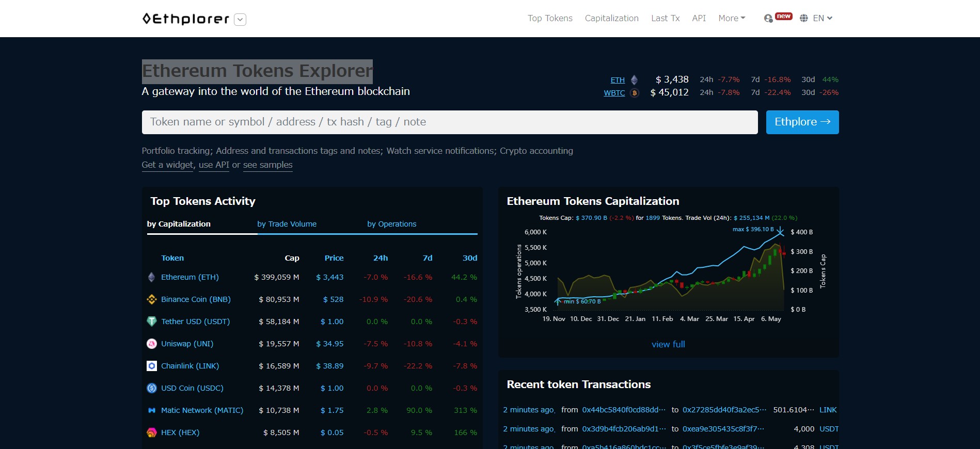980x449 pixels.
Task: Click Uniswap price $ 34.95
Action: pos(330,344)
